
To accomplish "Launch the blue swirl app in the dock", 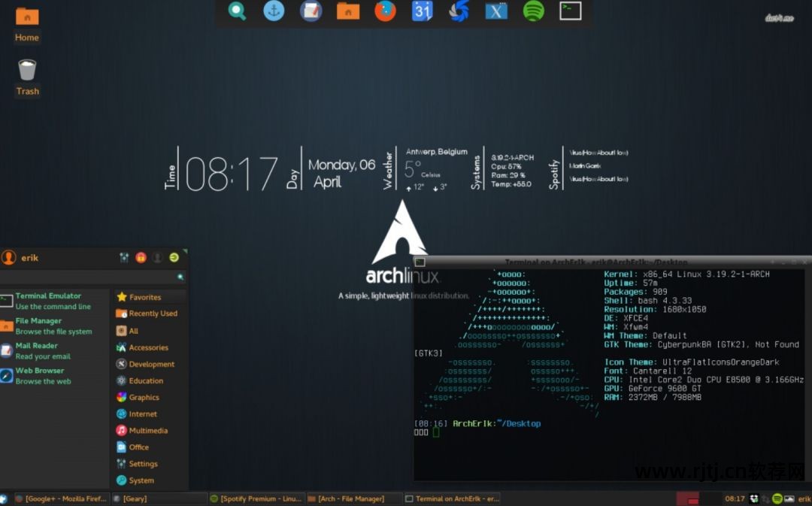I will [x=459, y=11].
